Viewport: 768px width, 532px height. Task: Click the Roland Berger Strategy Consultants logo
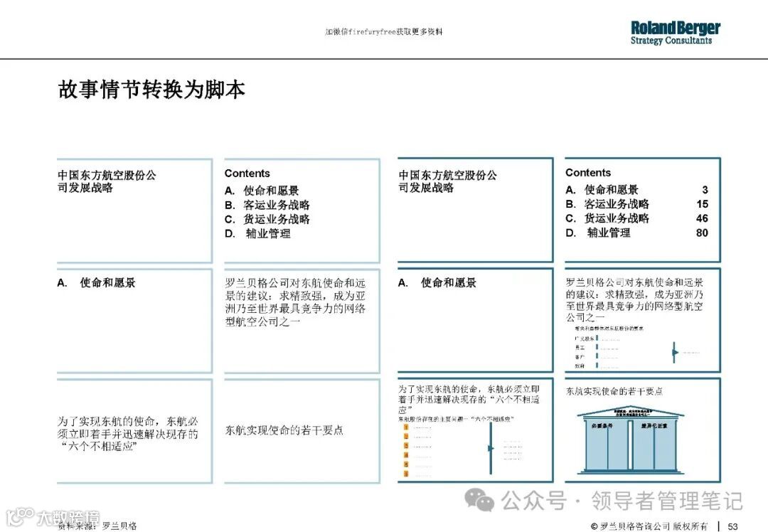point(675,33)
